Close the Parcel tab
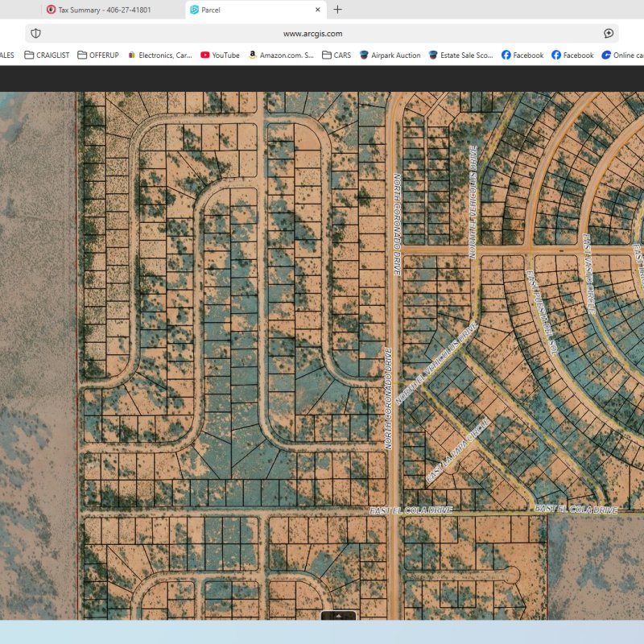The height and width of the screenshot is (644, 644). 317,10
